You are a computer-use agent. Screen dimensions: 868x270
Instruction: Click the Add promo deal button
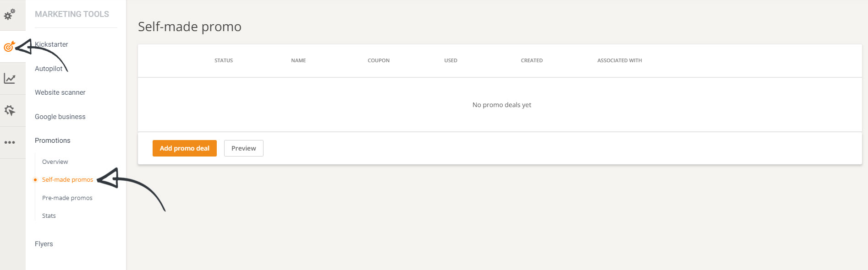[184, 148]
